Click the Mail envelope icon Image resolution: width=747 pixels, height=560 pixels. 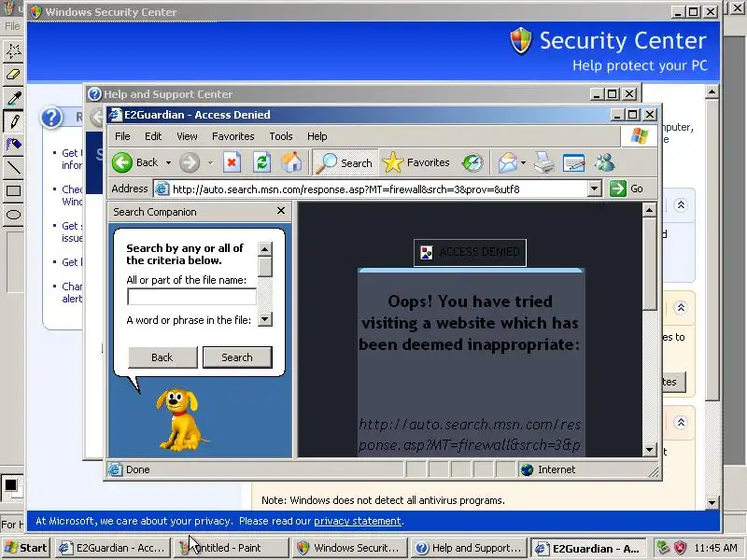pos(507,162)
